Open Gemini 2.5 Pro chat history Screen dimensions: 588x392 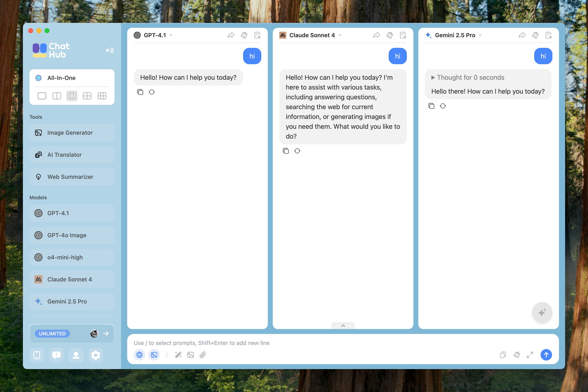click(x=548, y=35)
